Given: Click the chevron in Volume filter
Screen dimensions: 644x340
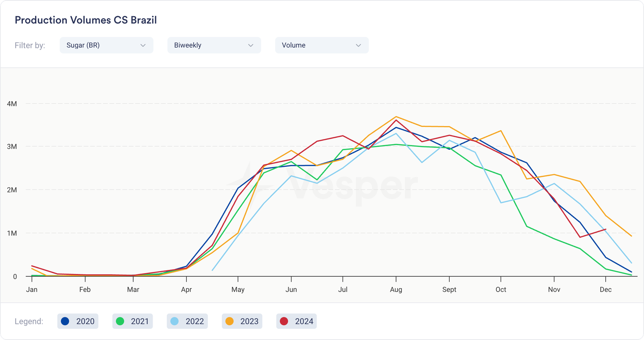Looking at the screenshot, I should click(358, 46).
